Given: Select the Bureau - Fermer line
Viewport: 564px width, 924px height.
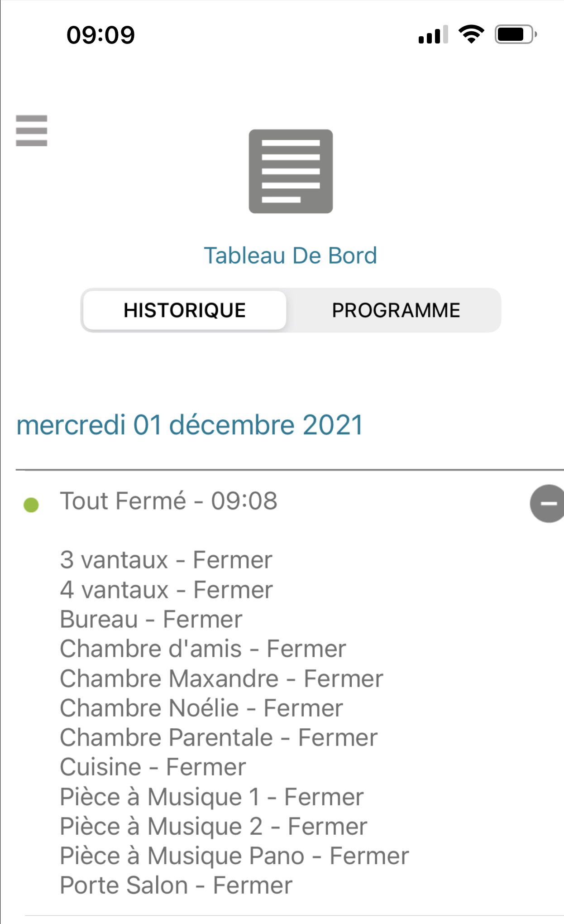Looking at the screenshot, I should pos(151,619).
